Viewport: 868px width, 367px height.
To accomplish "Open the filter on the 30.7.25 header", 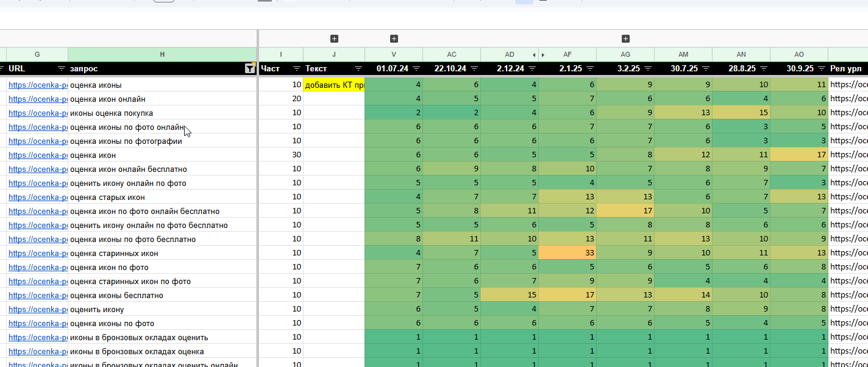I will coord(706,69).
